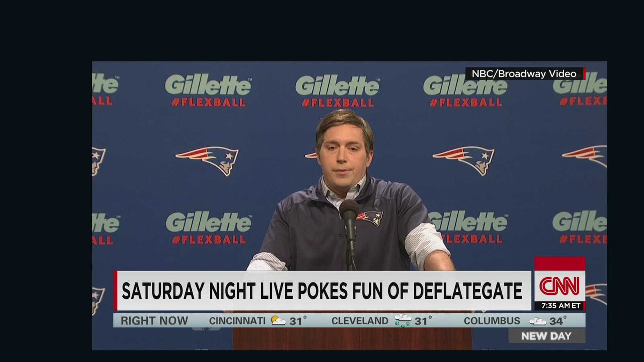The height and width of the screenshot is (362, 644).
Task: Click the Cleveland snow cloud weather icon
Action: [402, 321]
